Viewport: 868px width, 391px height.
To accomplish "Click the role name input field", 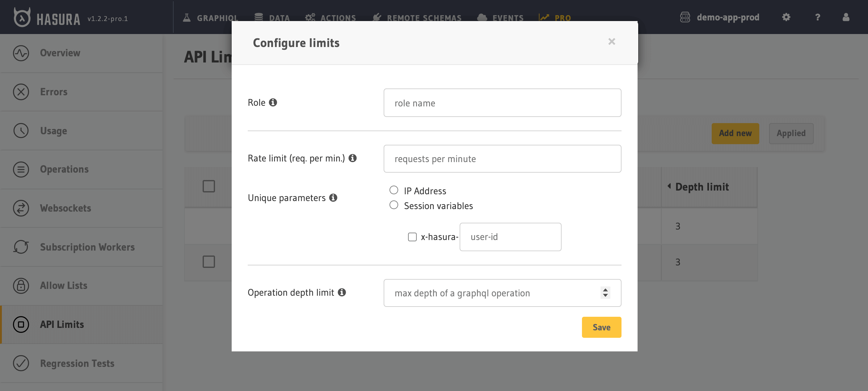I will (x=502, y=103).
